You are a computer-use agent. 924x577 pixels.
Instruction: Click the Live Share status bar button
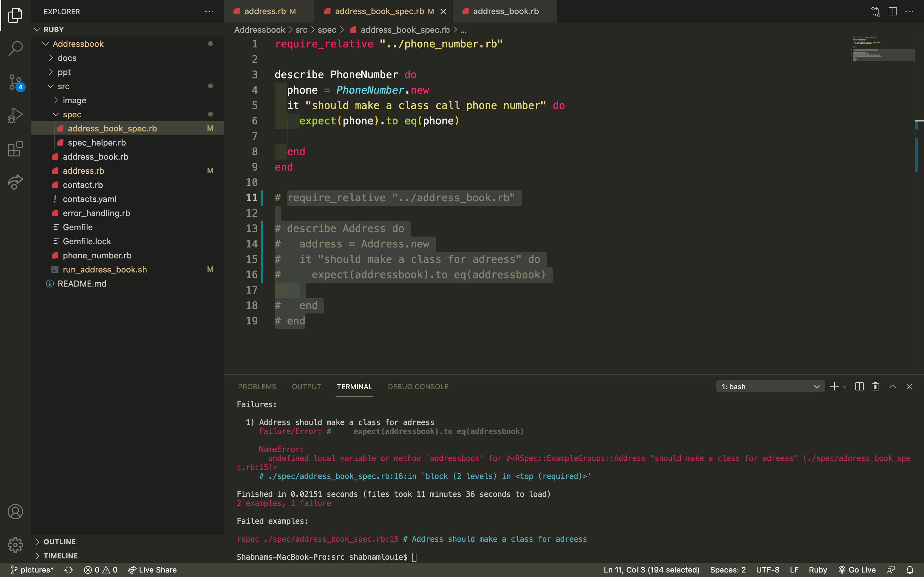pyautogui.click(x=152, y=570)
